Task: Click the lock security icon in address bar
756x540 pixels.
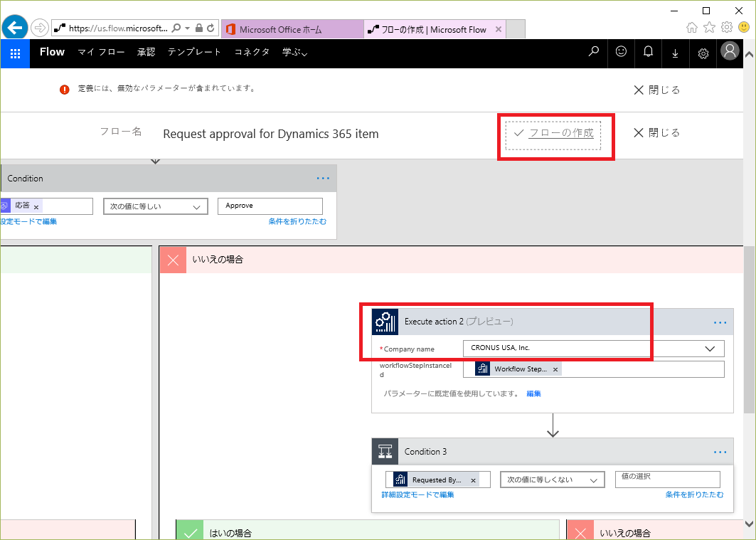Action: [x=198, y=28]
